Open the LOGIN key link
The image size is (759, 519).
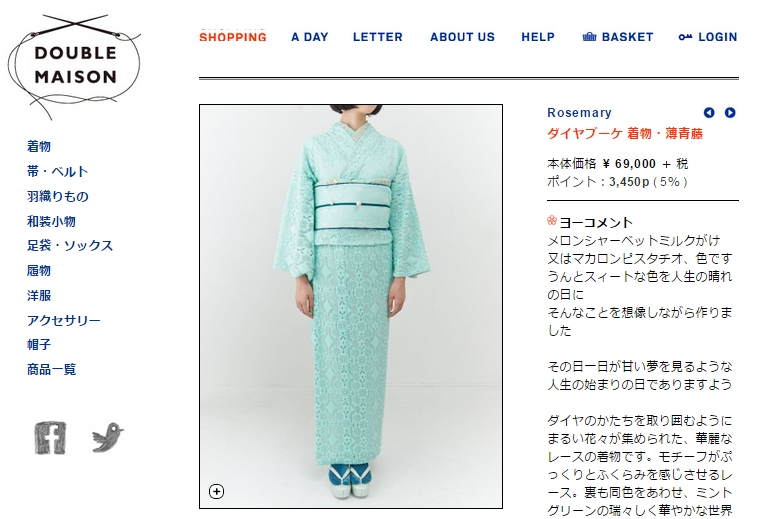tap(708, 37)
